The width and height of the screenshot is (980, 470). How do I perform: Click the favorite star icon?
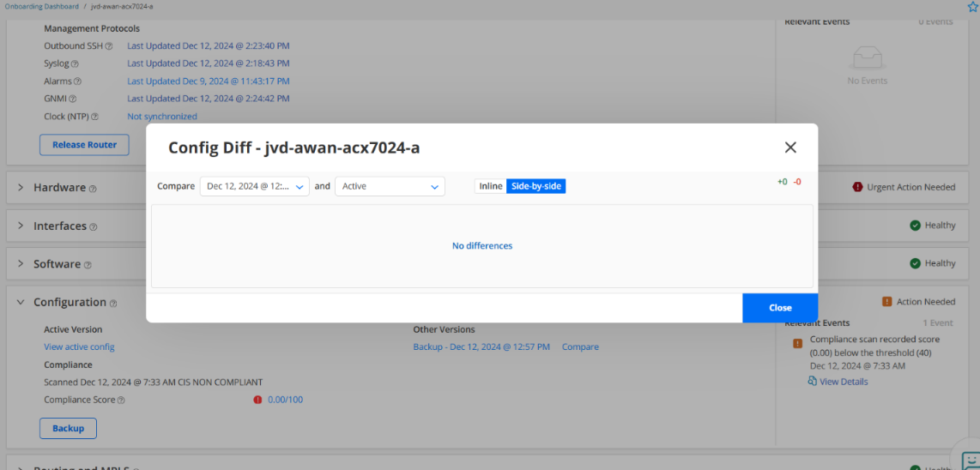(x=972, y=6)
